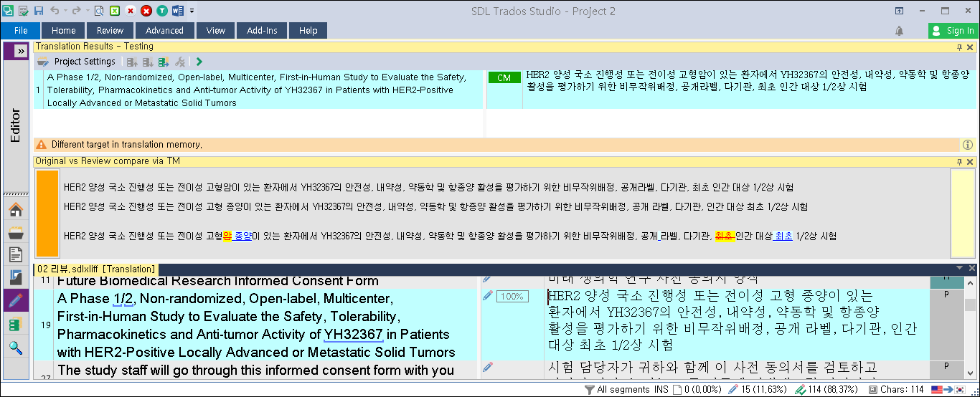Click the apply translation match icon
Image resolution: width=980 pixels, height=397 pixels.
164,62
